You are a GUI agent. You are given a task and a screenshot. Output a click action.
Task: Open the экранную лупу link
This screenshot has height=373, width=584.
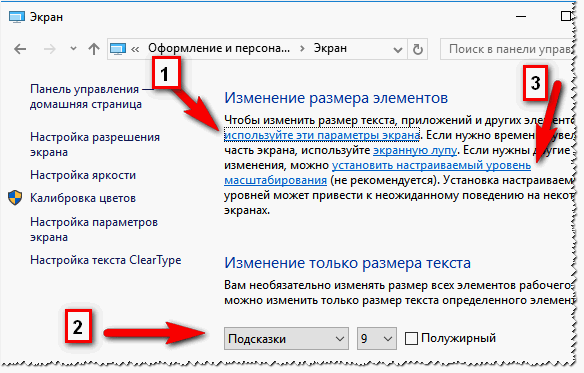415,150
